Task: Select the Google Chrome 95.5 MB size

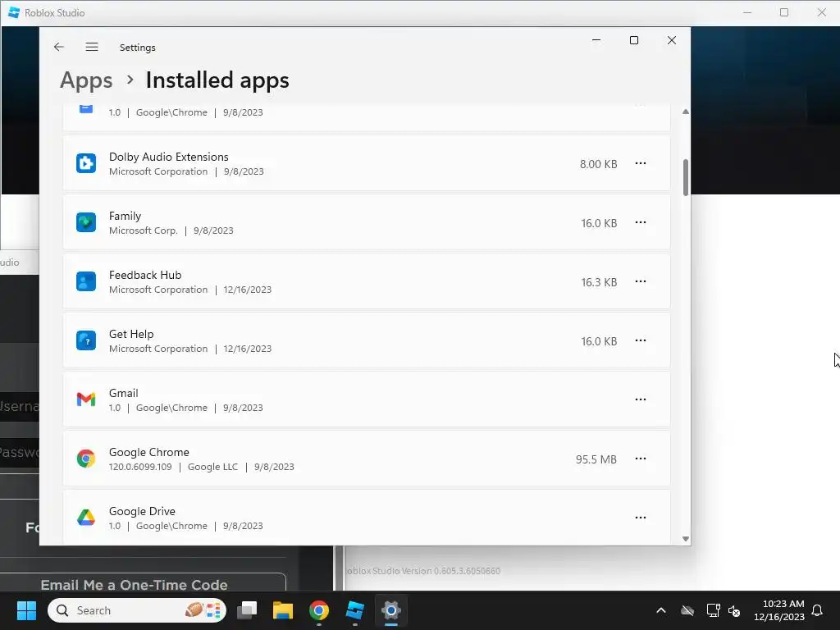Action: click(596, 459)
